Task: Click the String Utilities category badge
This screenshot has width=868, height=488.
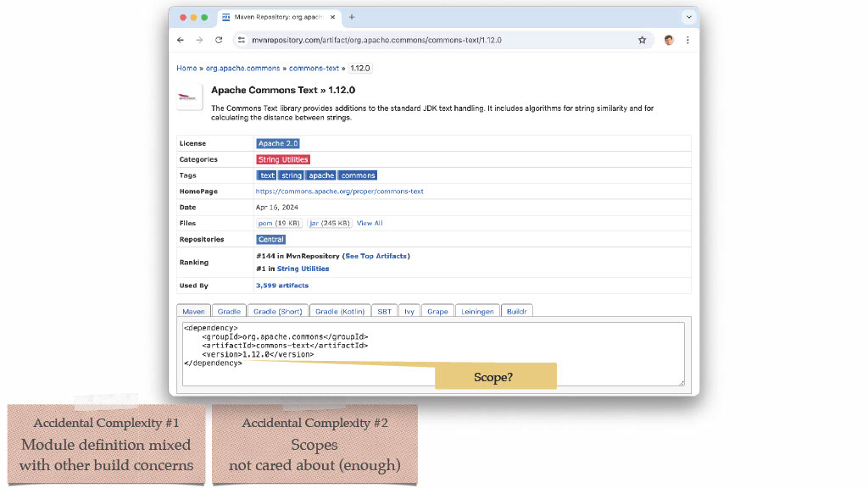Action: coord(283,159)
